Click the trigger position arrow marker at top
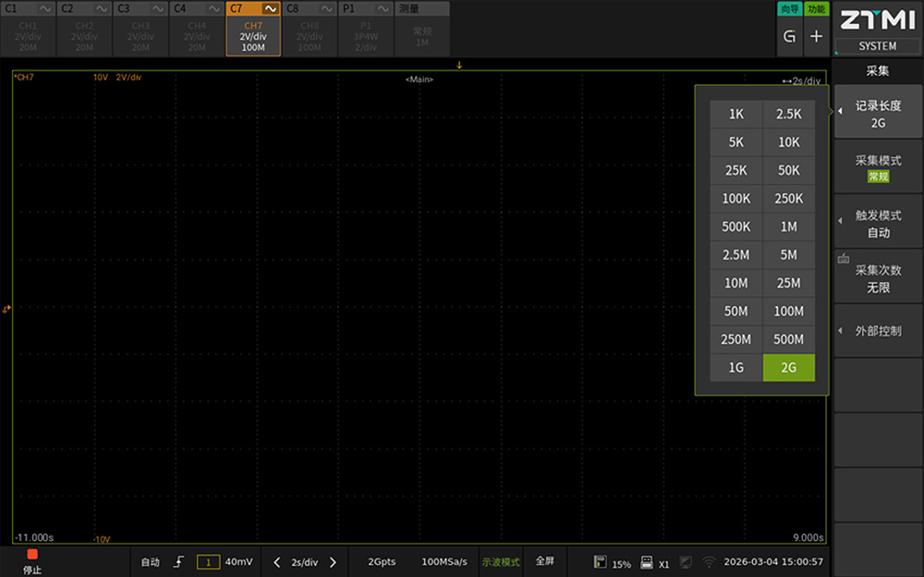 (x=459, y=66)
